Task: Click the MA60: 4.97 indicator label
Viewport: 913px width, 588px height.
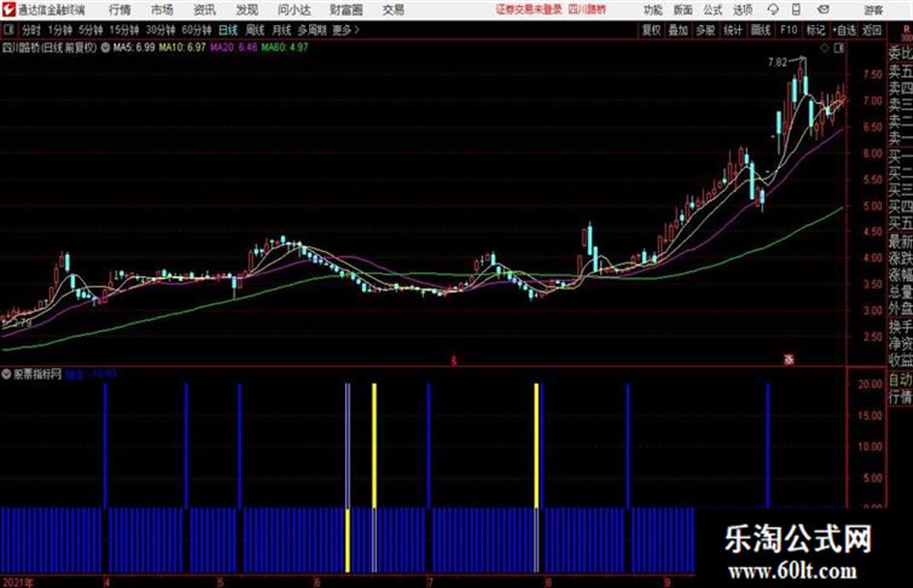Action: click(285, 47)
